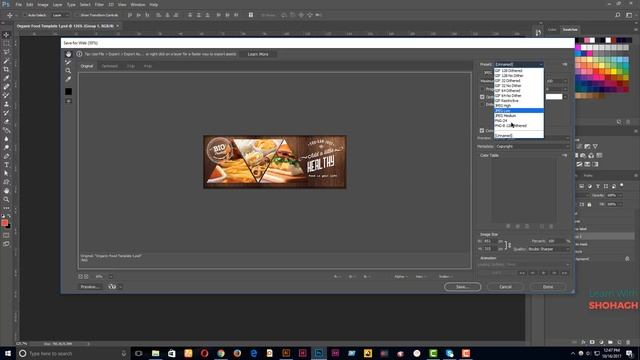Choose GIF 128 No Dither preset
640x360 pixels.
(x=519, y=76)
